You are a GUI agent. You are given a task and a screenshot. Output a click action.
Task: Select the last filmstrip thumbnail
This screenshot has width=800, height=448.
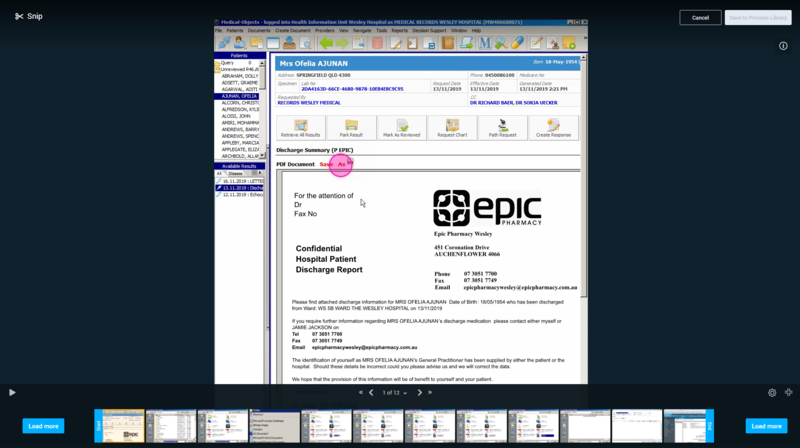685,426
